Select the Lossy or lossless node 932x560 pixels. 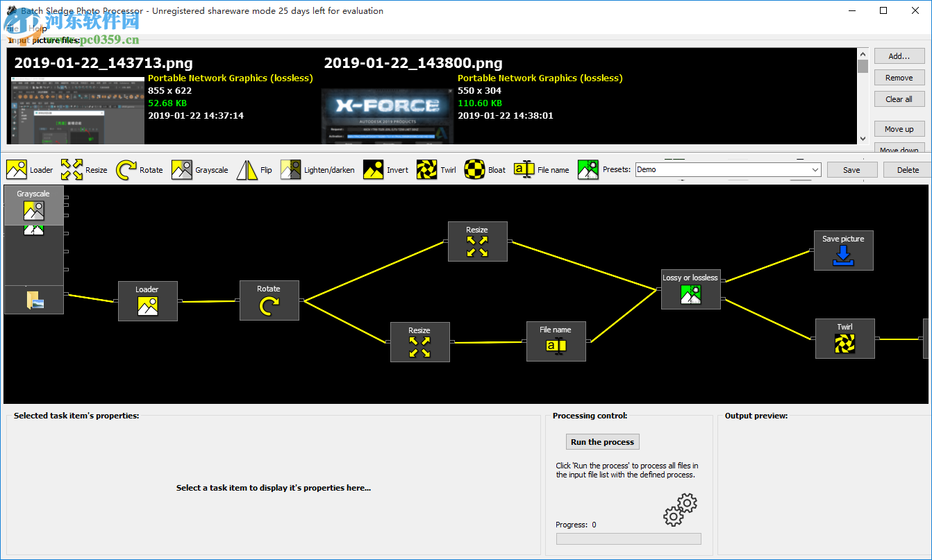(x=690, y=289)
